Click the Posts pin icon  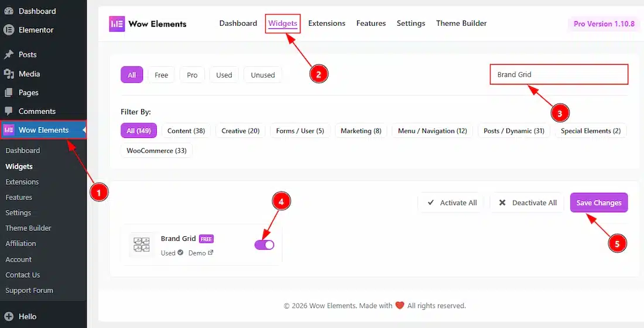point(9,54)
